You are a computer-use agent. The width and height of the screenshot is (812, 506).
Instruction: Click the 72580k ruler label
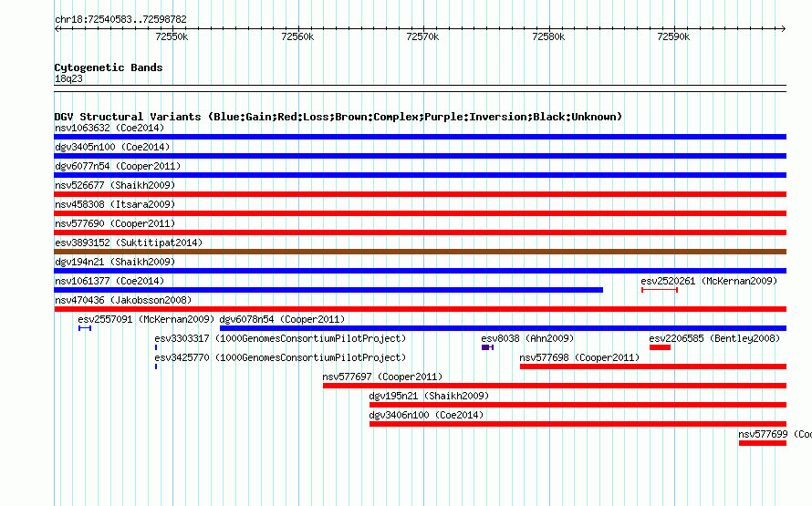548,36
